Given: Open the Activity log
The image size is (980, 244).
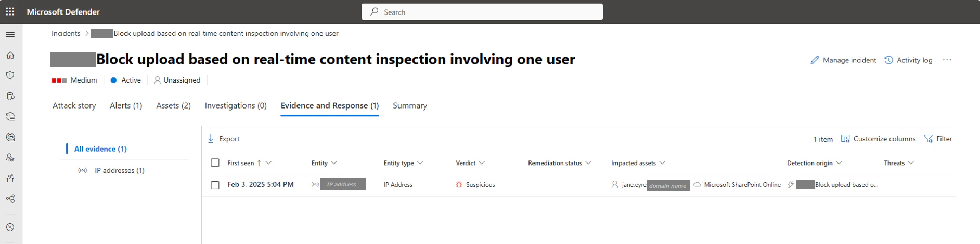Looking at the screenshot, I should (x=908, y=60).
